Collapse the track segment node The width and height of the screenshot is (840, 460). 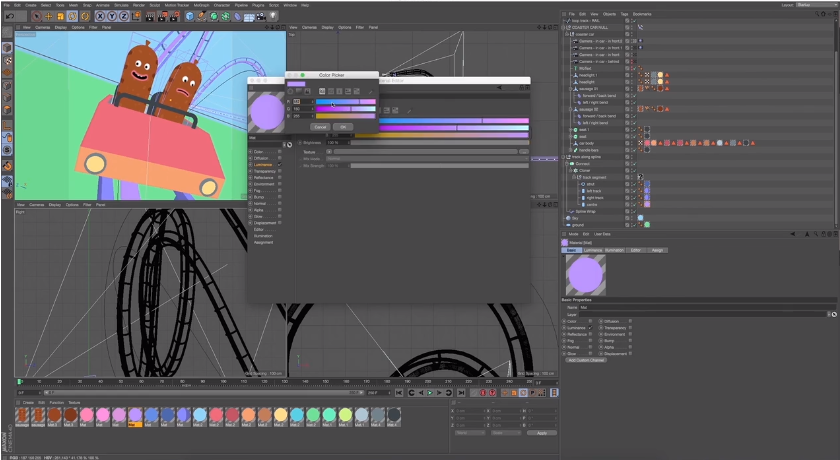[x=574, y=177]
